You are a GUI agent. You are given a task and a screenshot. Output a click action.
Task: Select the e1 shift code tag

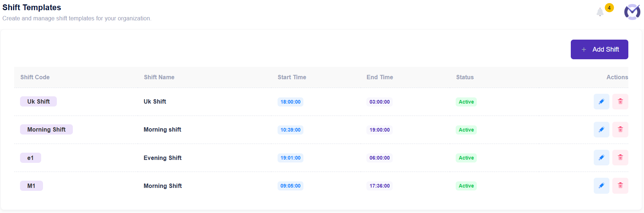tap(31, 158)
